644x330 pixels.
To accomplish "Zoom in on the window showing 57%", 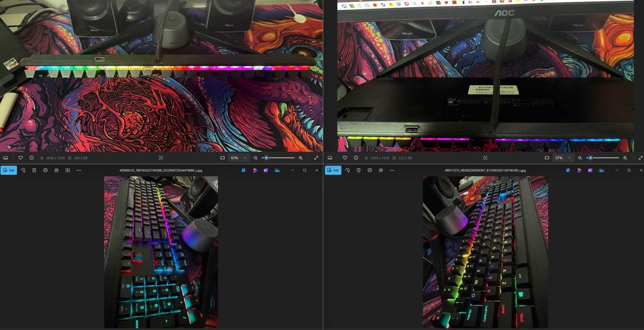I will [625, 158].
